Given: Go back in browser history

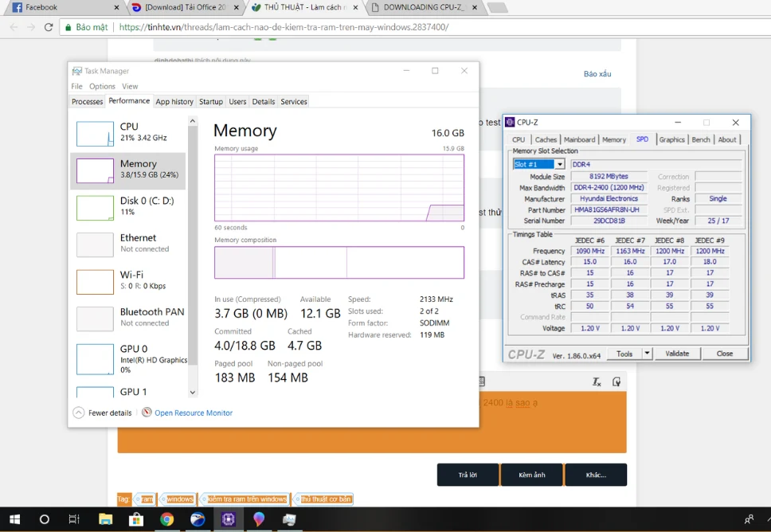Looking at the screenshot, I should [14, 27].
